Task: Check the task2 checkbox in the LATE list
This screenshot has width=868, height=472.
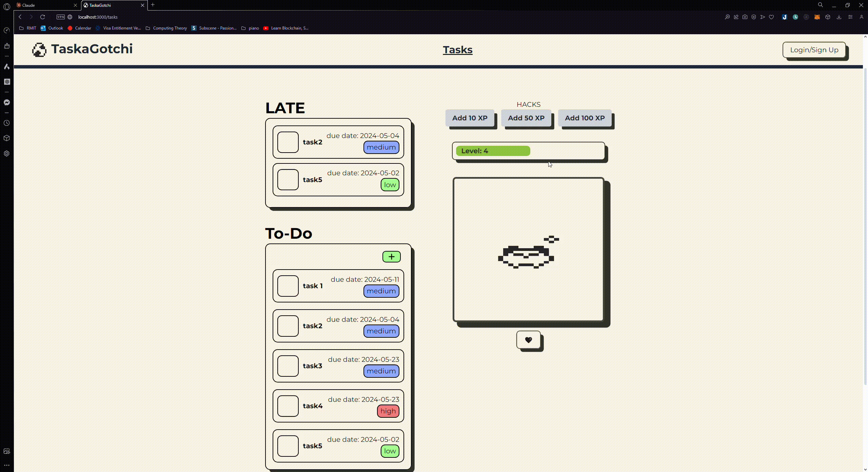Action: tap(288, 142)
